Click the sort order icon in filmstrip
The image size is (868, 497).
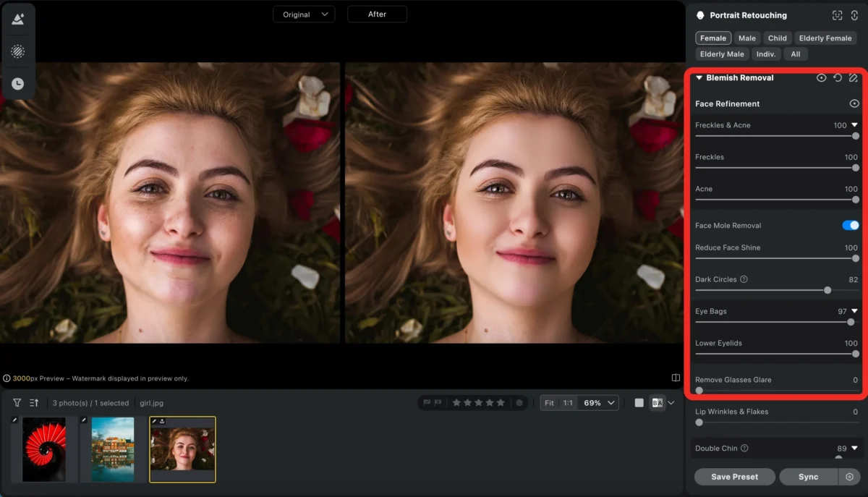point(34,403)
